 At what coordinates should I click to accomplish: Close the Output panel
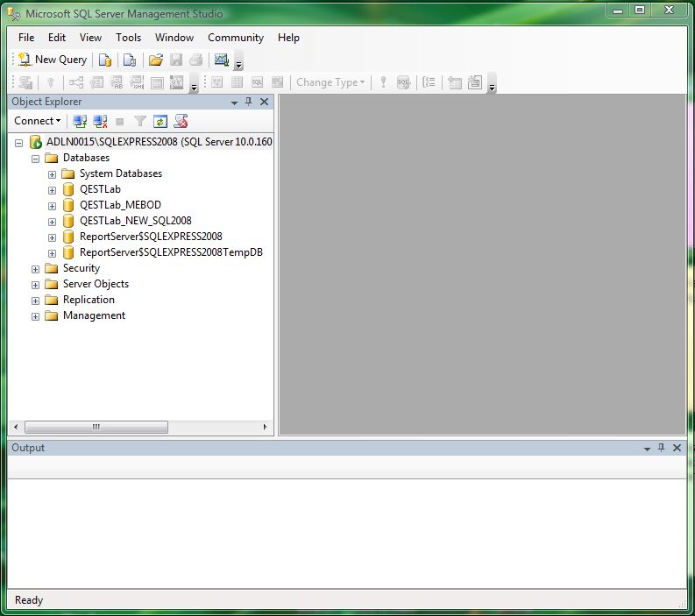point(677,448)
